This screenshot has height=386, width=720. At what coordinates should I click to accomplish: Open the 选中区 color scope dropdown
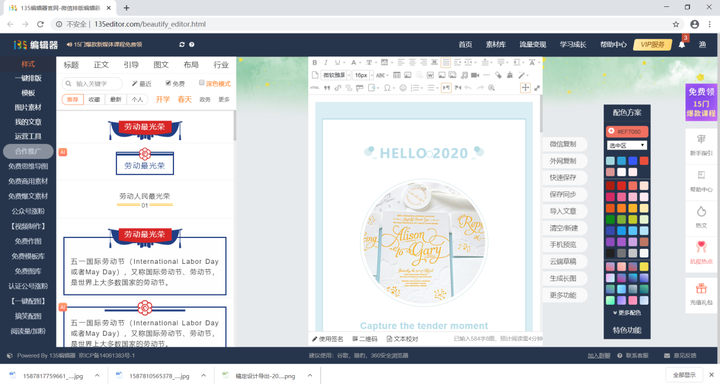click(x=627, y=145)
